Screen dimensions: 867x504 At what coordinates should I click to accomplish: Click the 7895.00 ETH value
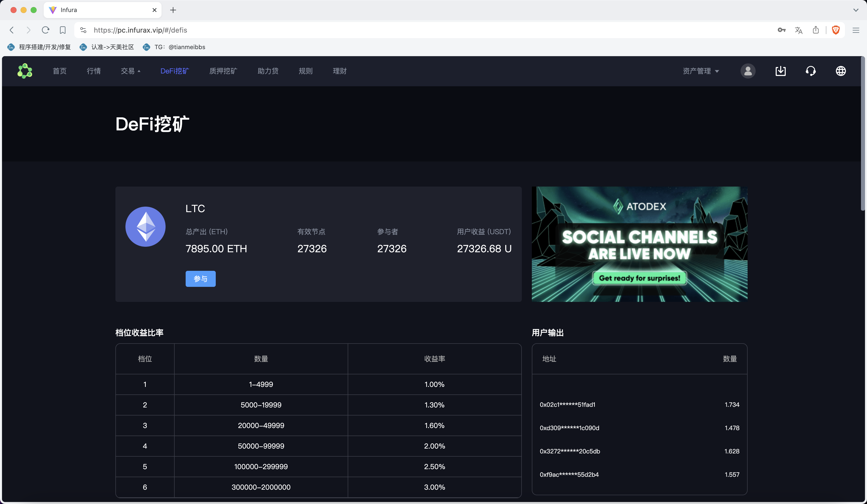[x=216, y=248]
